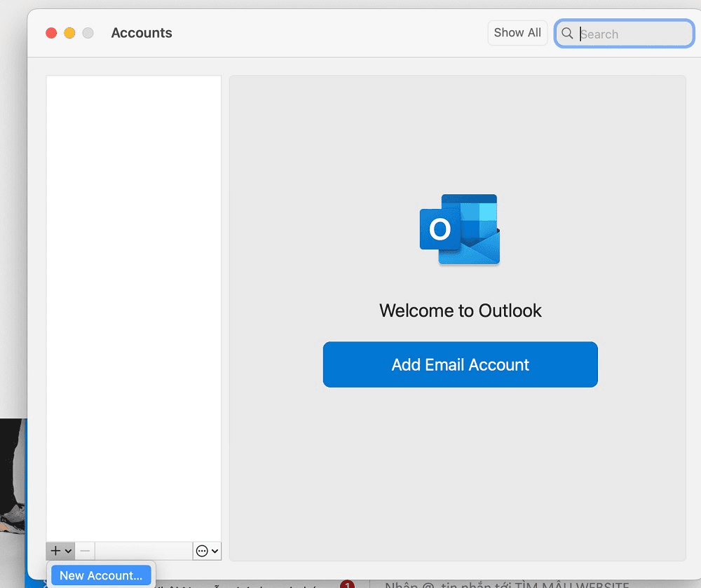
Task: Click the Outlook logo icon
Action: point(460,229)
